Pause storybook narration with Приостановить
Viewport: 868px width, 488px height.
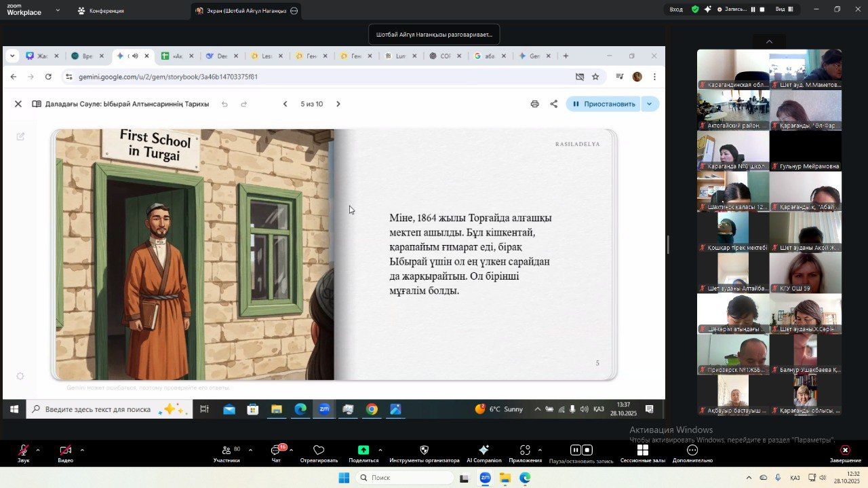pyautogui.click(x=604, y=104)
